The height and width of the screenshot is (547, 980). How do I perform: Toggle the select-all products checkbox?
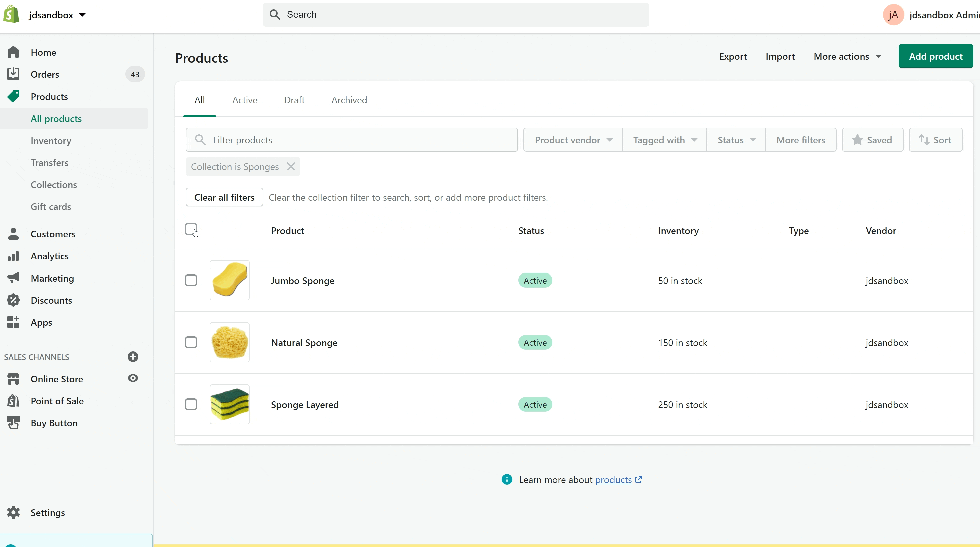[191, 229]
